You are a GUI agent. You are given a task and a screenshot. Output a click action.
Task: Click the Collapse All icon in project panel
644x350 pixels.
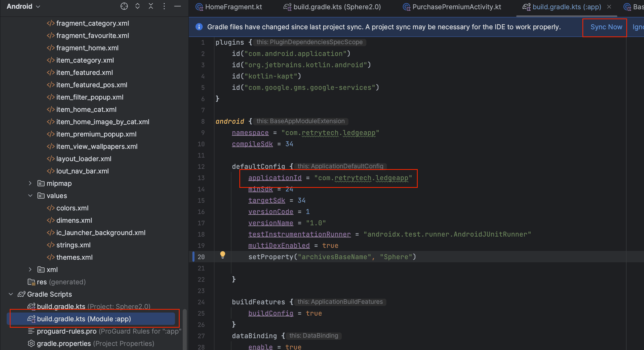(x=151, y=6)
